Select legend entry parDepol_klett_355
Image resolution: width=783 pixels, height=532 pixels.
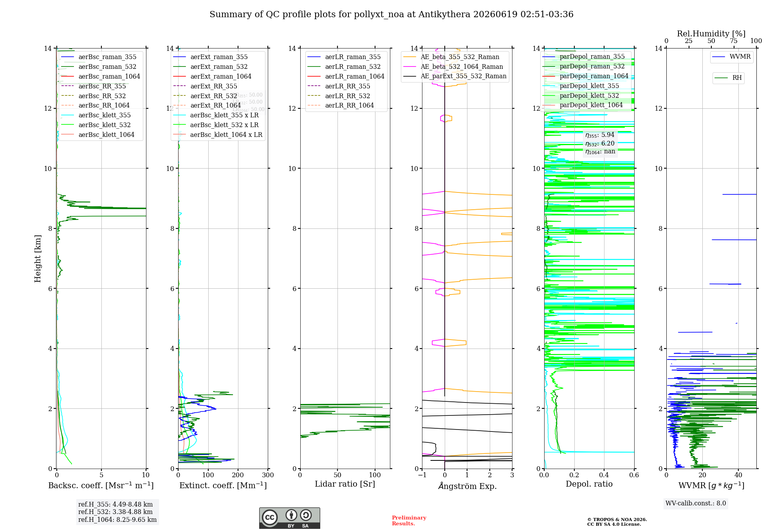click(x=581, y=86)
